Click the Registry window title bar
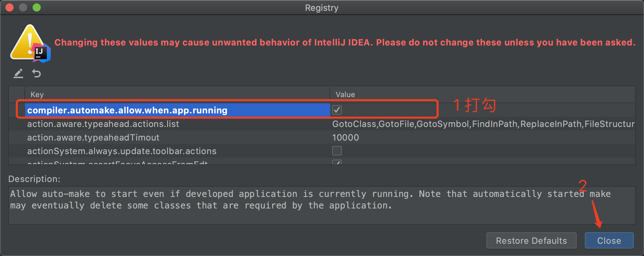 [322, 7]
